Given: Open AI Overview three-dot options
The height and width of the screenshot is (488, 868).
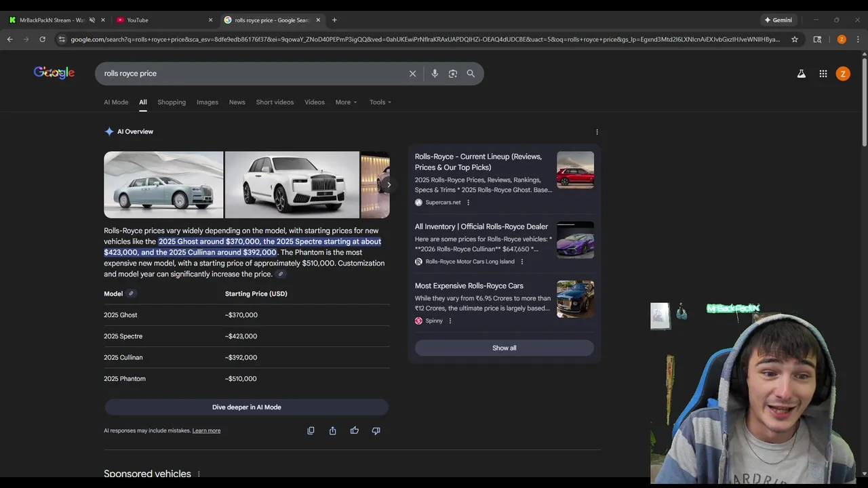Looking at the screenshot, I should coord(597,132).
